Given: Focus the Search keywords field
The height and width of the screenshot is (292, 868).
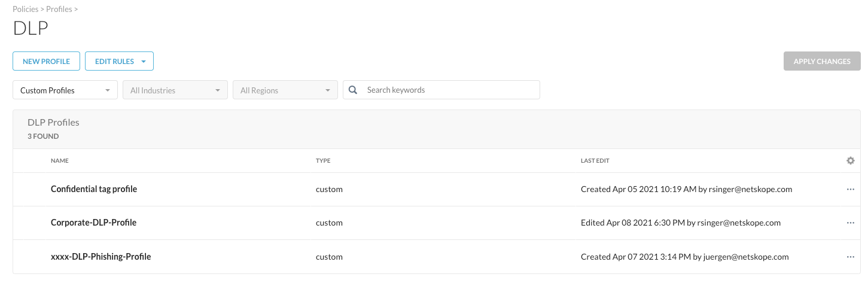Looking at the screenshot, I should [449, 90].
